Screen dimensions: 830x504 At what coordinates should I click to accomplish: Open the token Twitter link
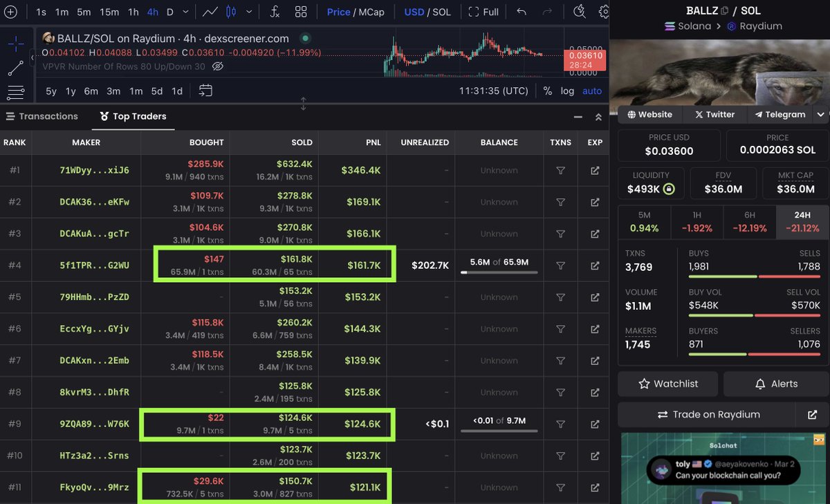point(714,114)
